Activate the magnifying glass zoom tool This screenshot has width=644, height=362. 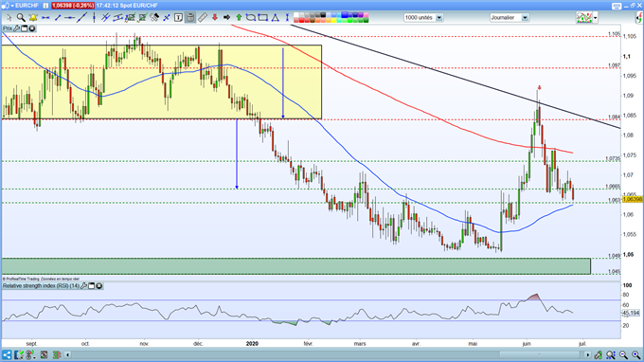(x=21, y=18)
